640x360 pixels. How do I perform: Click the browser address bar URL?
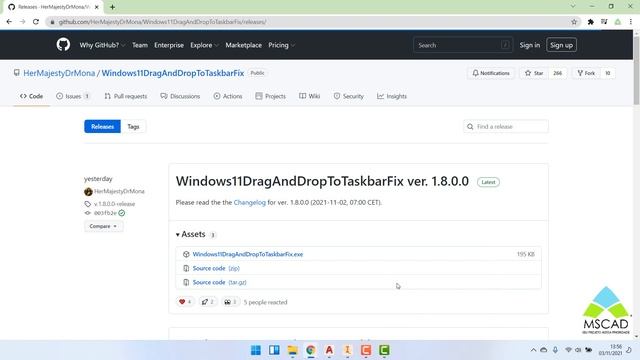point(162,22)
